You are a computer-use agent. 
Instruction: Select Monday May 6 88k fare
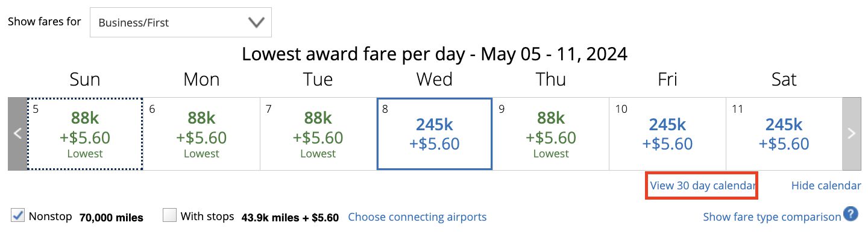(x=201, y=134)
